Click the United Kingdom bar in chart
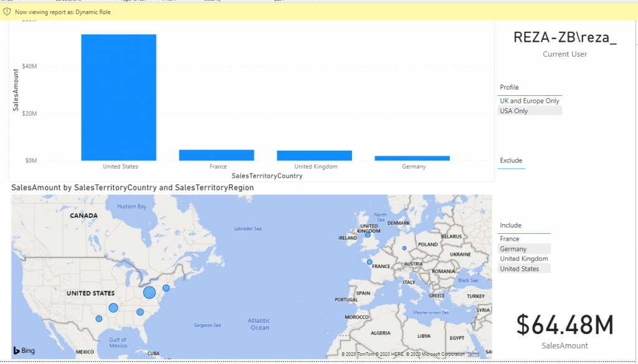This screenshot has width=638, height=364. point(314,156)
